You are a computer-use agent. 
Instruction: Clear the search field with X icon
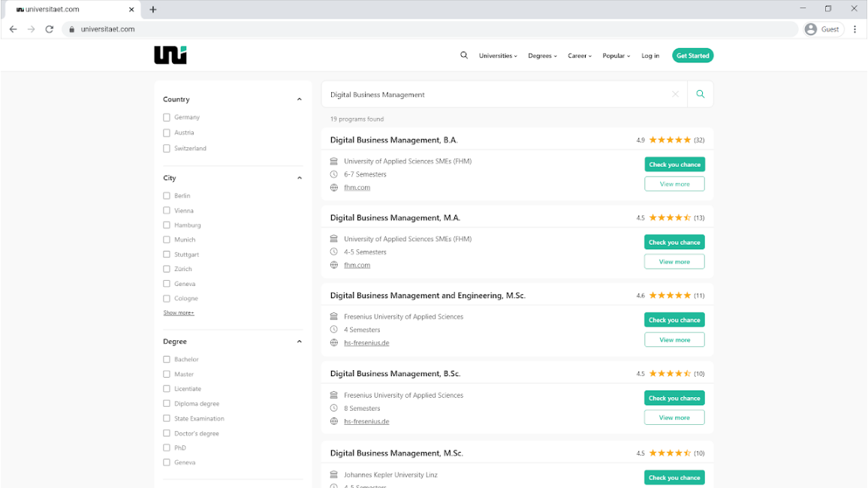(x=675, y=94)
